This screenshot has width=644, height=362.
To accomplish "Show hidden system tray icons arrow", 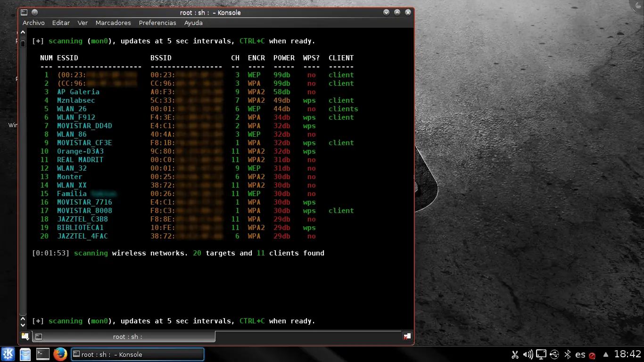I will [606, 354].
